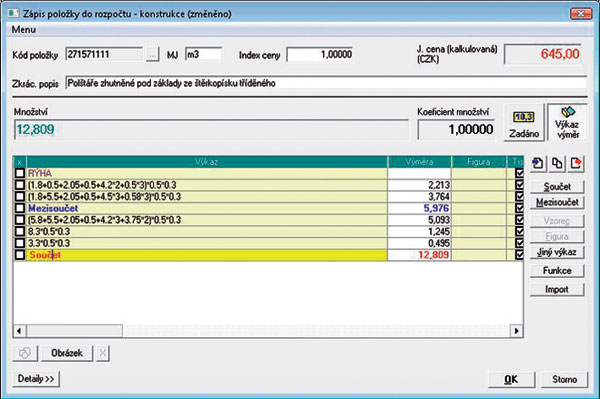The height and width of the screenshot is (399, 600).
Task: Click the Figura column header
Action: coord(479,162)
